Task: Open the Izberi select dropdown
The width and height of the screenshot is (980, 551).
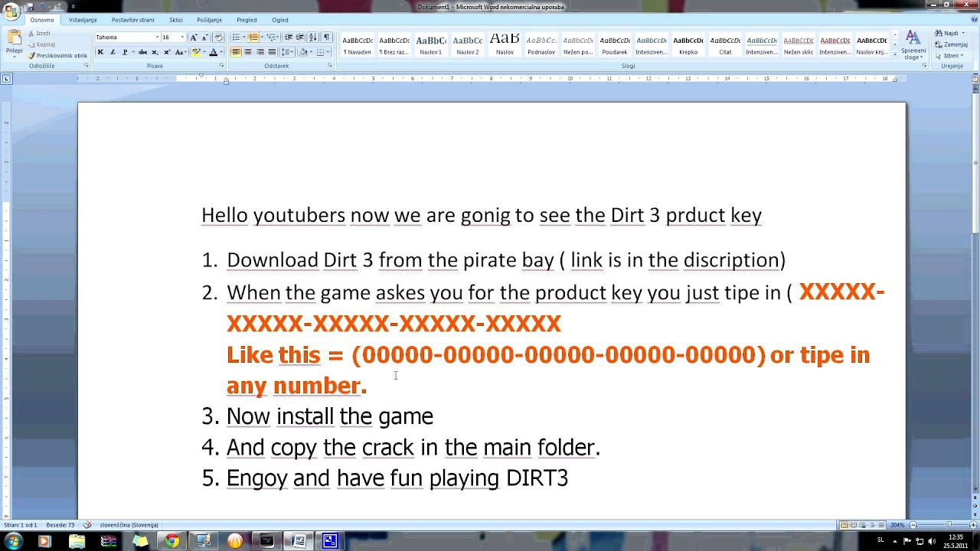Action: click(x=949, y=55)
